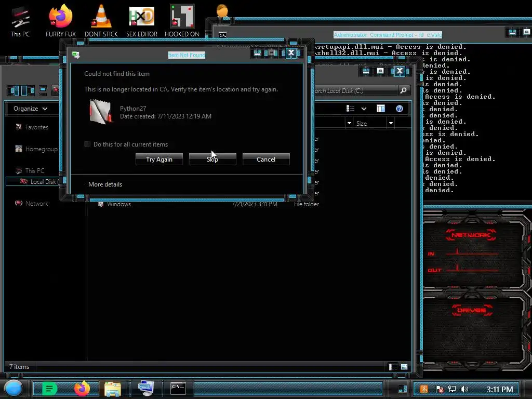
Task: Open the Size column filter dropdown
Action: click(x=391, y=123)
